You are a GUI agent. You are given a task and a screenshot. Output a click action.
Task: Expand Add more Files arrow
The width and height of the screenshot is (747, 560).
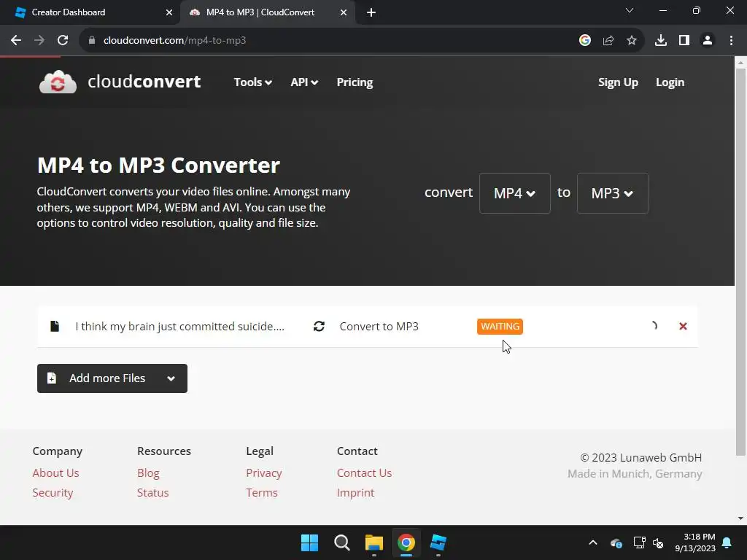click(x=171, y=378)
